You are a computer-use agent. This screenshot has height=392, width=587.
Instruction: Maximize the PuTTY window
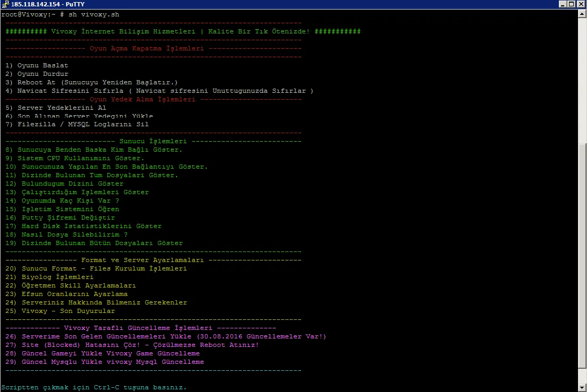click(571, 4)
